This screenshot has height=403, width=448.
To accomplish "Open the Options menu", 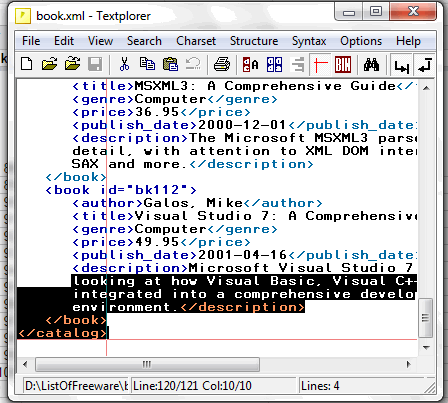I will pyautogui.click(x=361, y=41).
